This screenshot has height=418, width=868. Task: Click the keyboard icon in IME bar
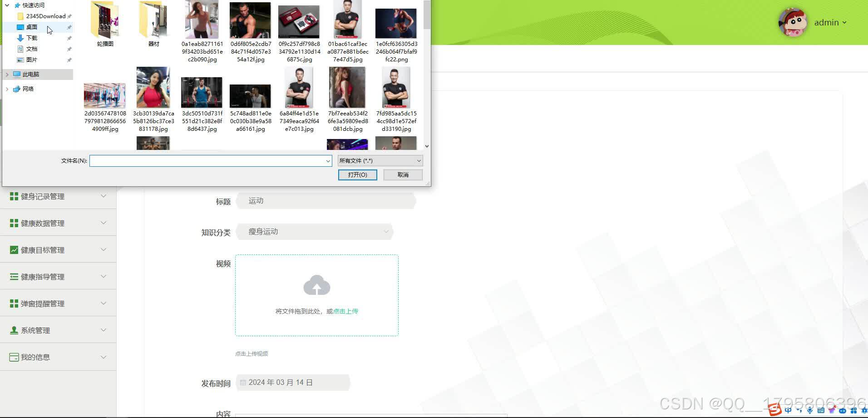point(821,410)
